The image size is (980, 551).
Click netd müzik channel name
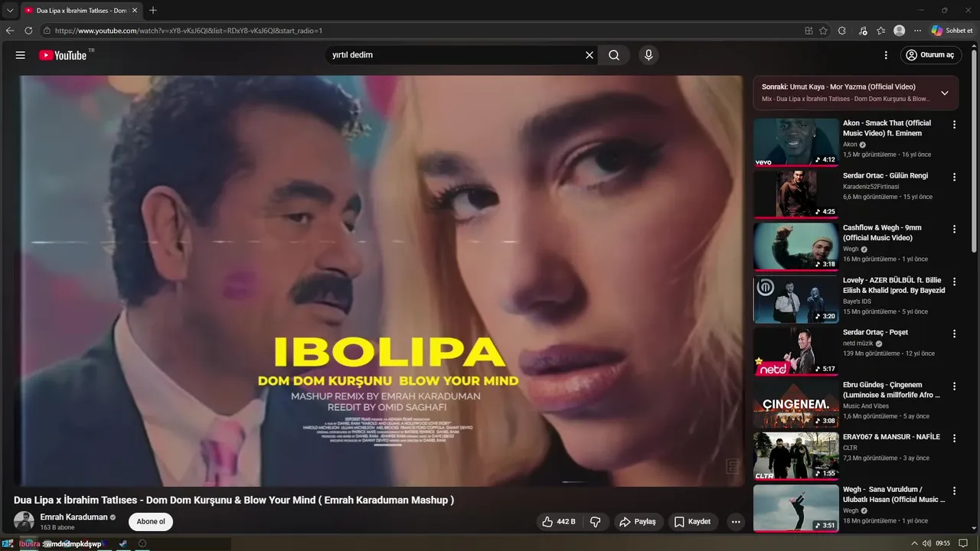point(857,344)
